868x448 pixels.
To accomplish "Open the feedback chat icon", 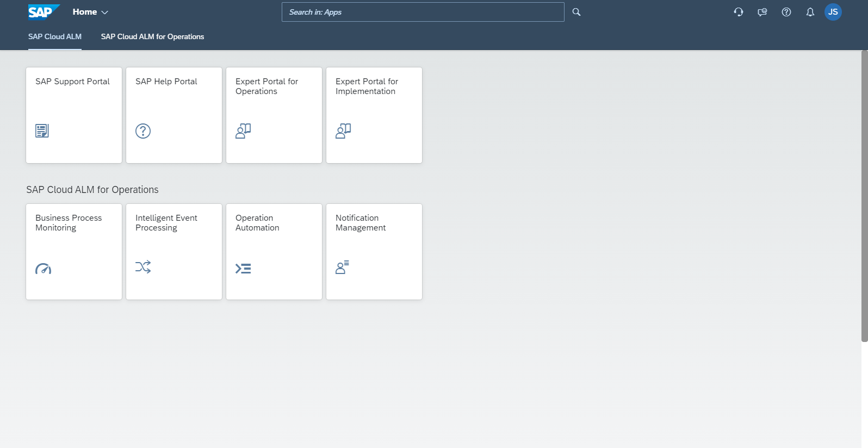I will pos(762,12).
